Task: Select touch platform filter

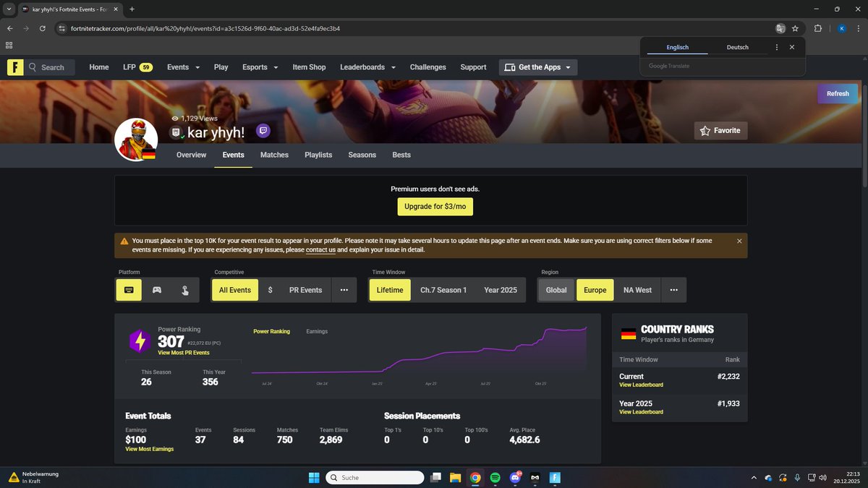Action: coord(184,290)
